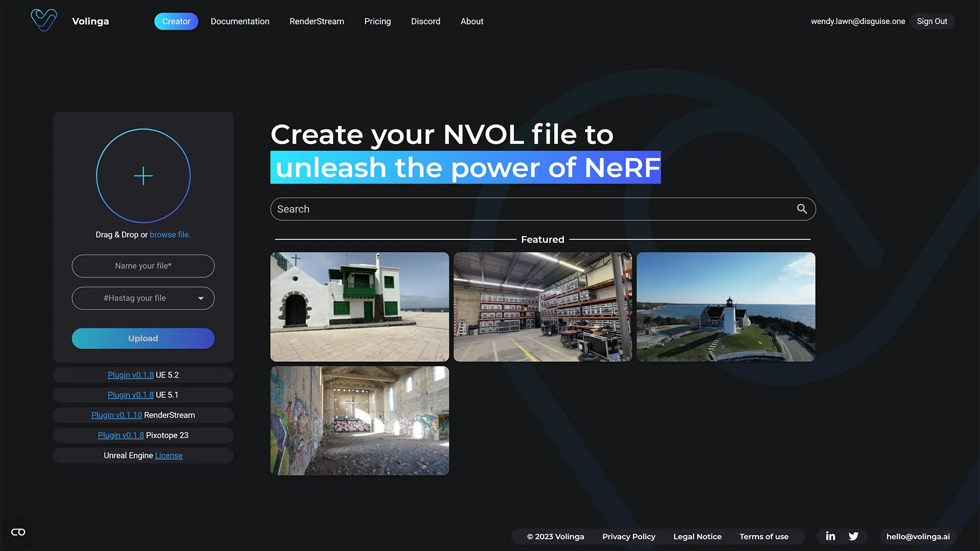Click the search magnifier icon
Image resolution: width=980 pixels, height=551 pixels.
802,209
